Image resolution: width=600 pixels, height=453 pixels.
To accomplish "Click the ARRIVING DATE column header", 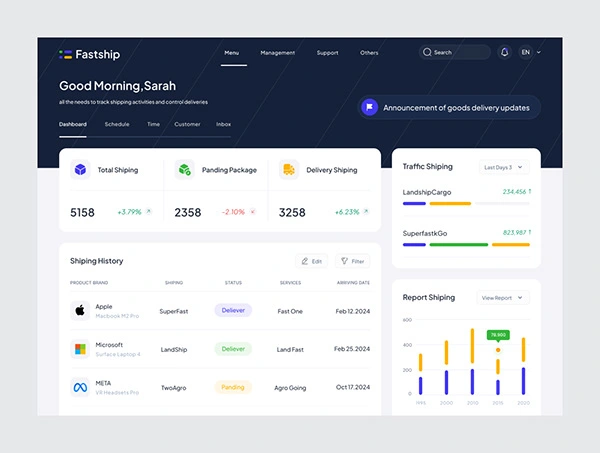I will [x=353, y=283].
